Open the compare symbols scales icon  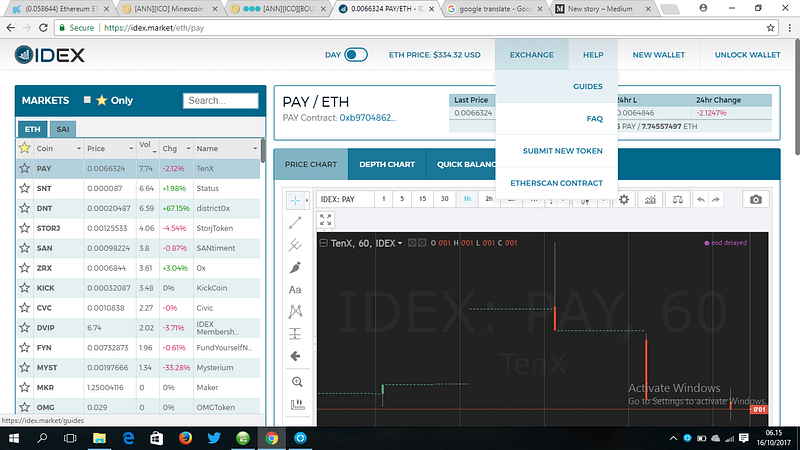pos(678,199)
